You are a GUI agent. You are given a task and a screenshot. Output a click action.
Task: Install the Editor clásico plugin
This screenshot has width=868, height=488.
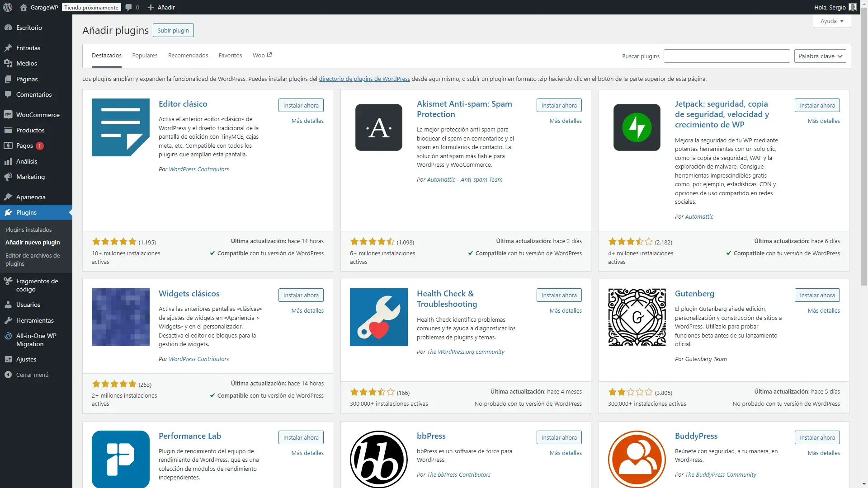click(x=301, y=105)
